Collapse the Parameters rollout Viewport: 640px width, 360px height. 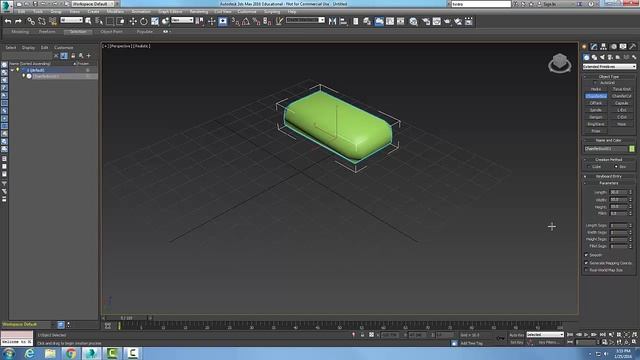[x=609, y=183]
